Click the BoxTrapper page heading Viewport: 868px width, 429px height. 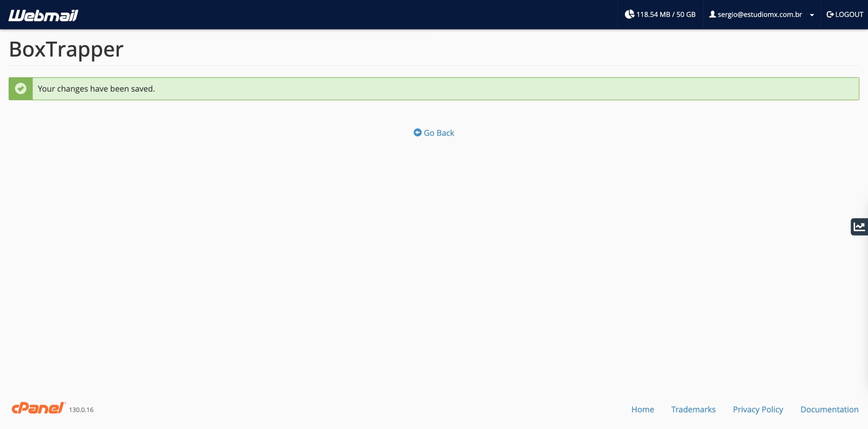[66, 49]
